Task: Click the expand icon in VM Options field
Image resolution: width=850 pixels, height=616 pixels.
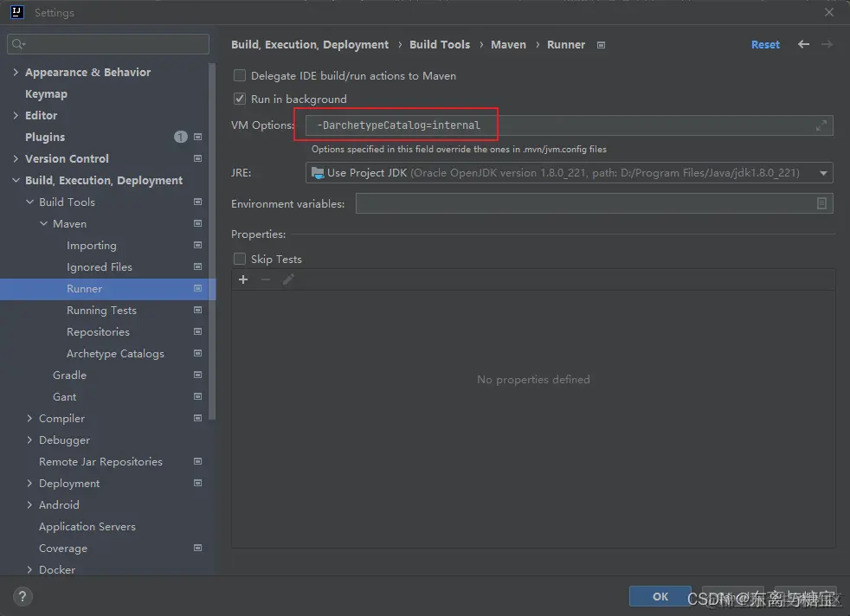Action: click(x=821, y=125)
